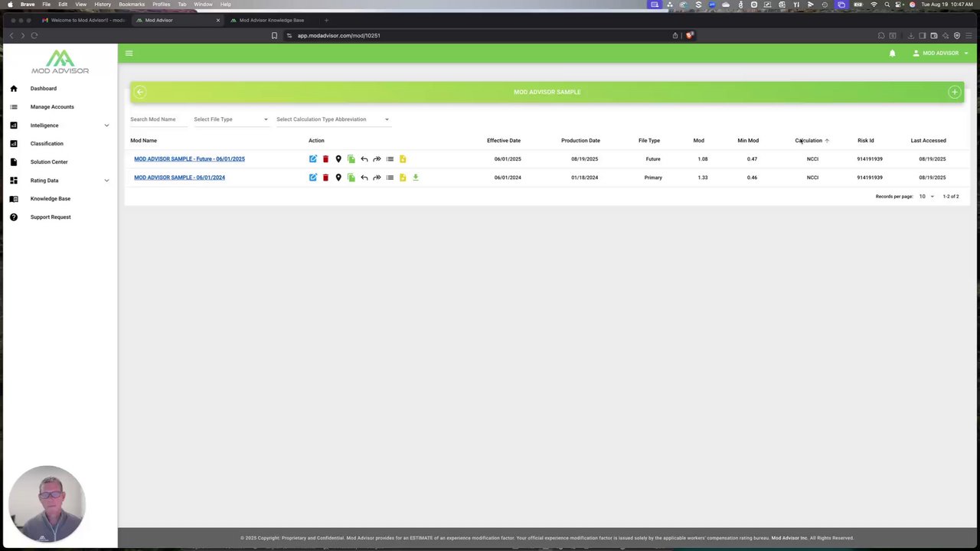Image resolution: width=980 pixels, height=551 pixels.
Task: Sort by the Calculation column header
Action: tap(808, 141)
